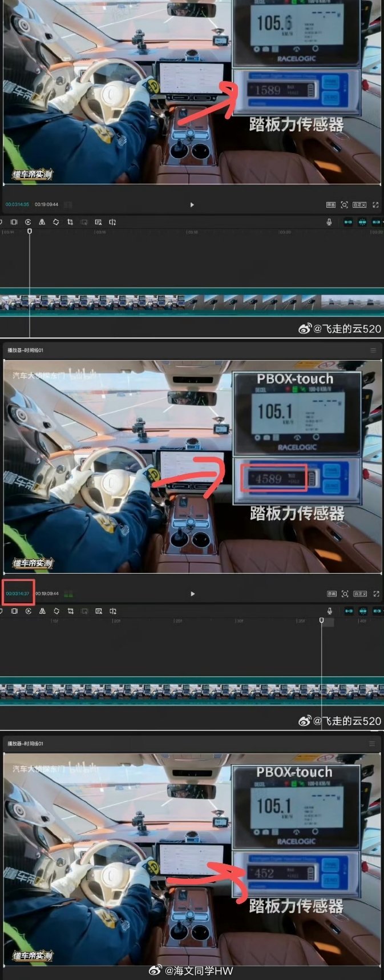384x980 pixels.
Task: Select rotate icon in middle timeline toolbar
Action: [x=56, y=611]
